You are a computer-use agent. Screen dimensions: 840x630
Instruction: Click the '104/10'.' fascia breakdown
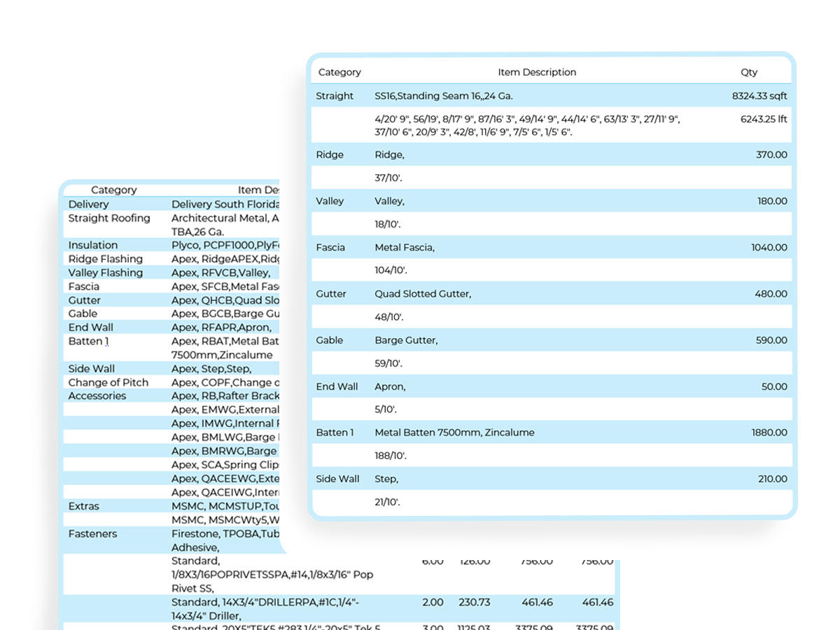pos(391,270)
